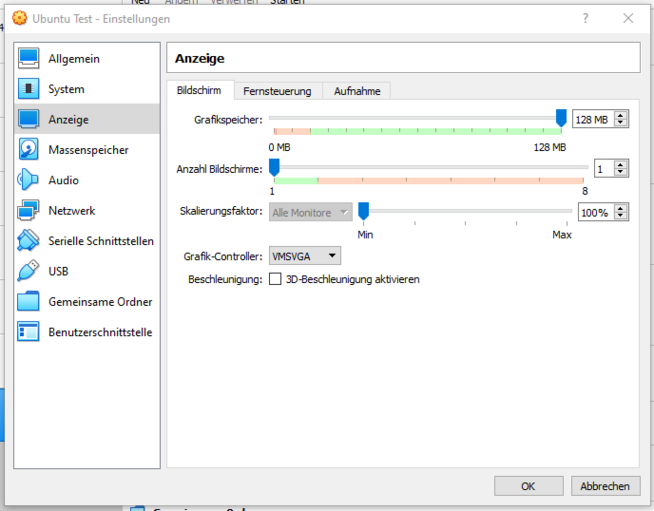Open Massenspeicher disk icon

28,150
